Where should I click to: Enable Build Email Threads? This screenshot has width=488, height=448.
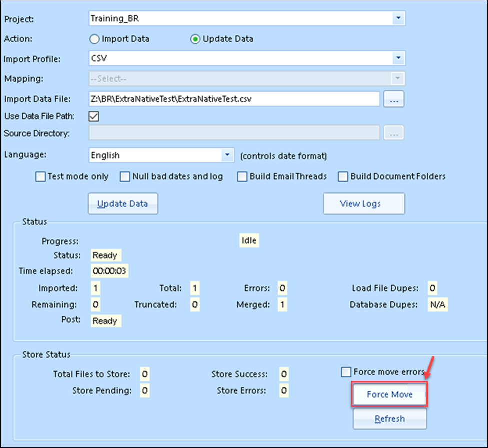click(x=242, y=176)
